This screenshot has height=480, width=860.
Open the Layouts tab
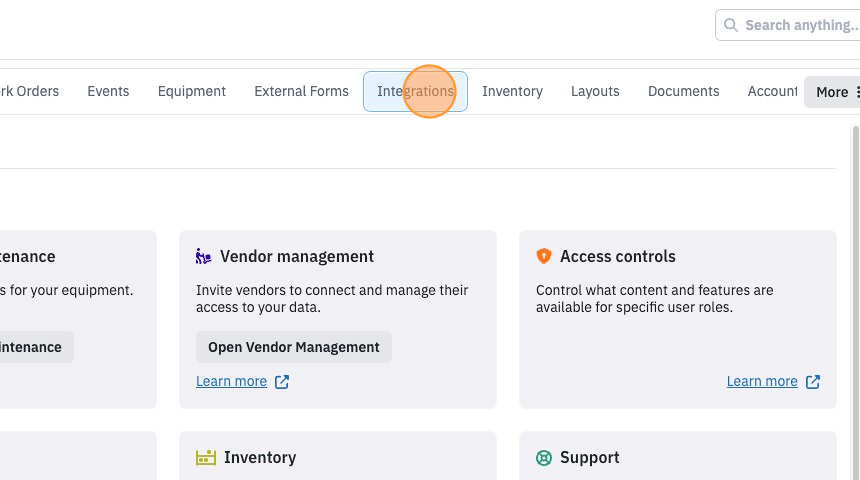pos(595,91)
